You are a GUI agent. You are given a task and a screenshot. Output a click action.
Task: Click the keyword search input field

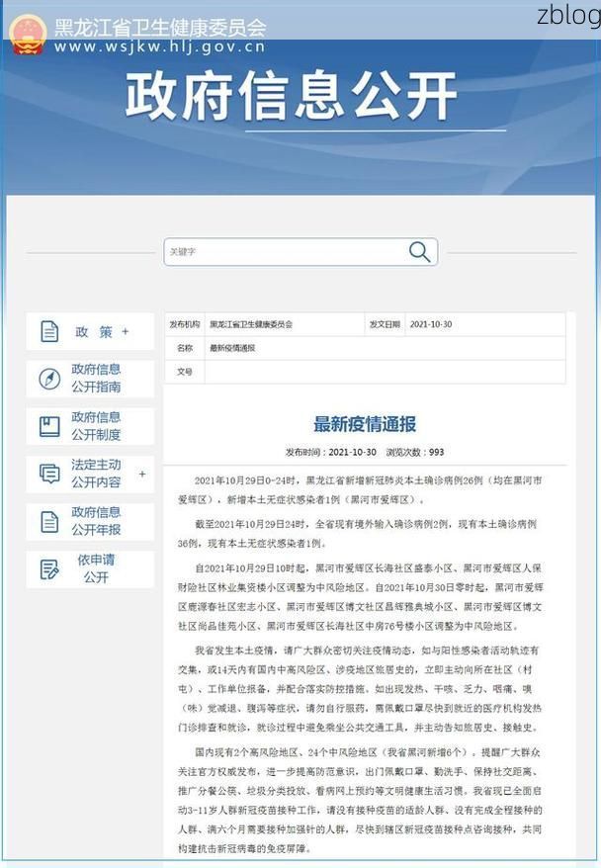pyautogui.click(x=300, y=252)
